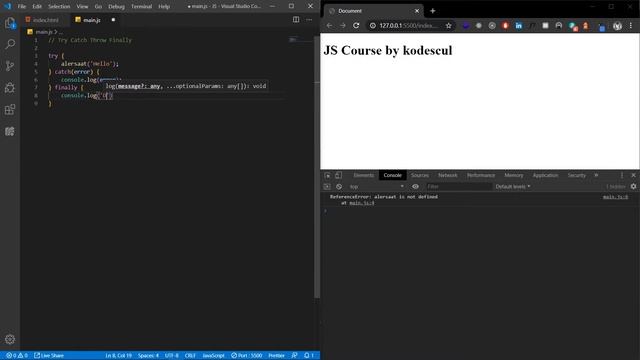Open the Search view in activity bar

pyautogui.click(x=10, y=44)
